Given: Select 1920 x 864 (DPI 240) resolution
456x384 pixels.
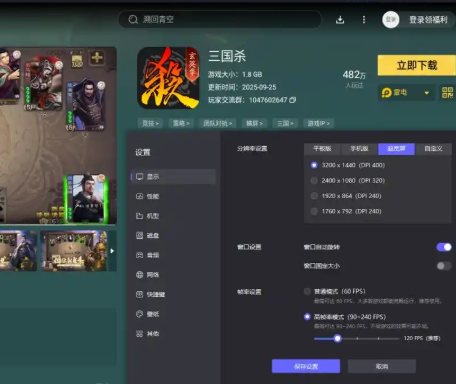Looking at the screenshot, I should tap(314, 196).
